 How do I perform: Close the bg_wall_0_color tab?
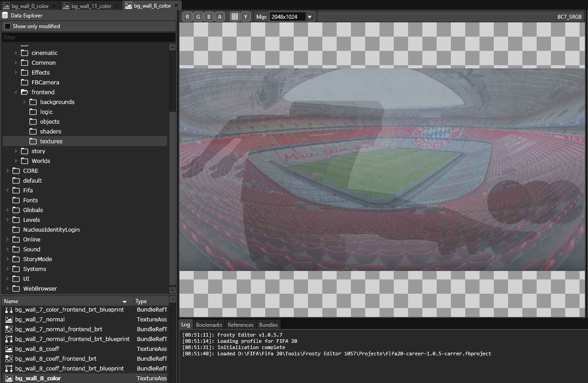54,6
